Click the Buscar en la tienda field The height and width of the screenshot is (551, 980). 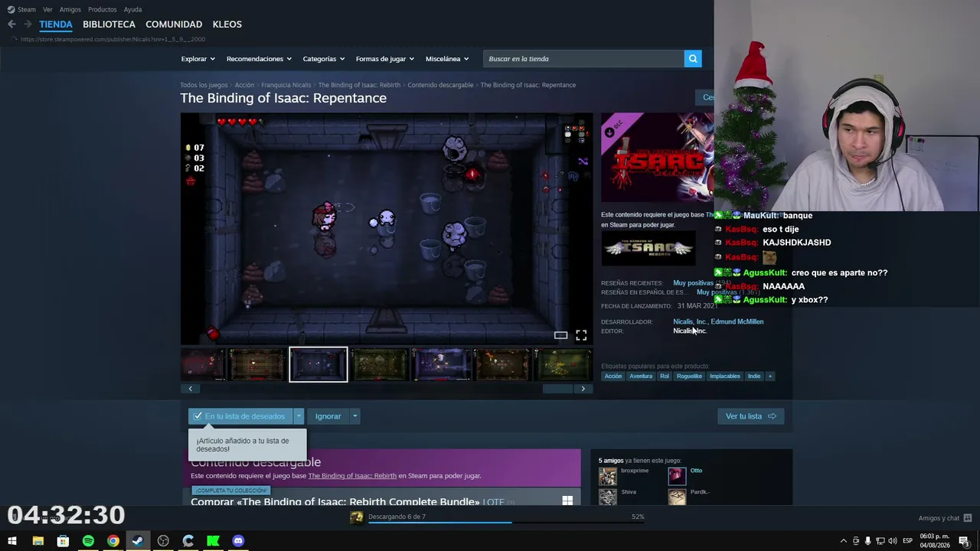click(584, 59)
